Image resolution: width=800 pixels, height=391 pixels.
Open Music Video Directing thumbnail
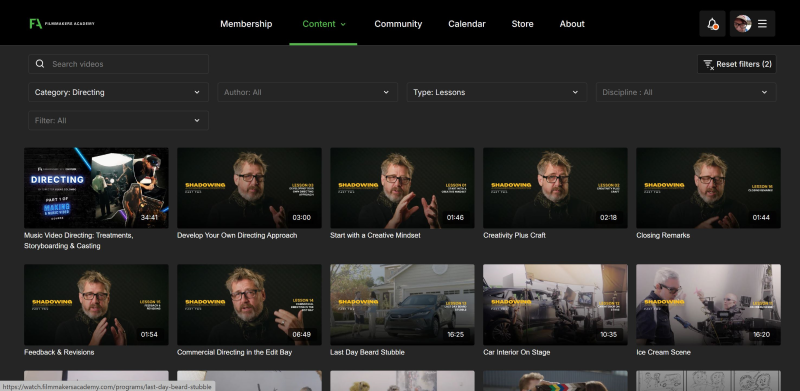click(96, 188)
